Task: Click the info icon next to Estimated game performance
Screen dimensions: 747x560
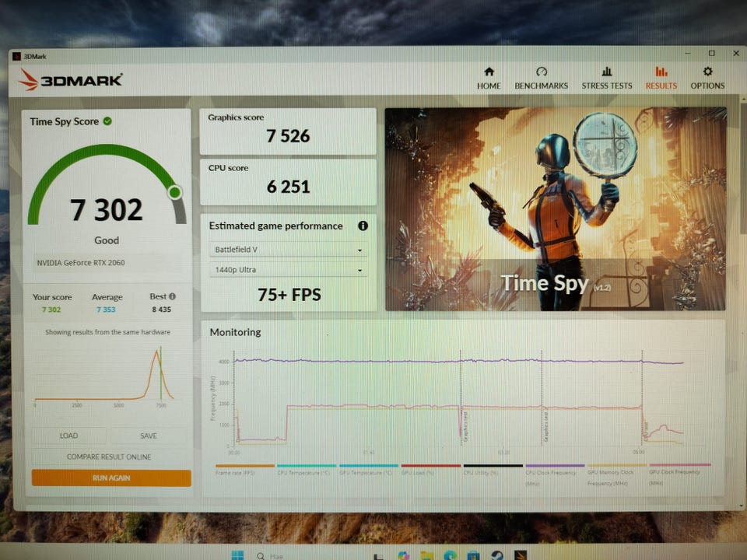Action: (x=363, y=226)
